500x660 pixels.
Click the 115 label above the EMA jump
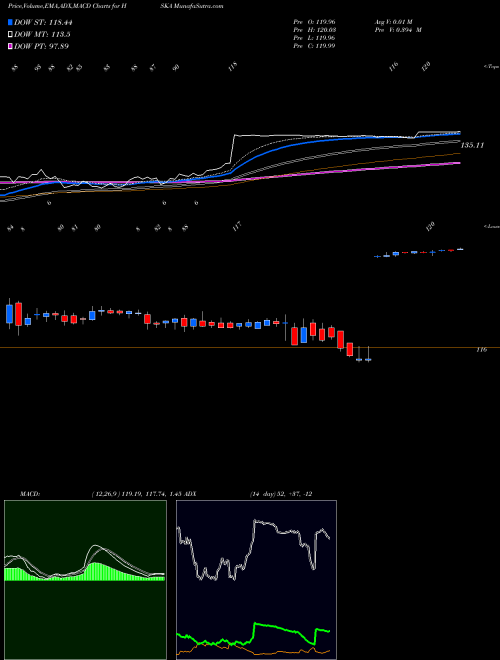pos(233,67)
